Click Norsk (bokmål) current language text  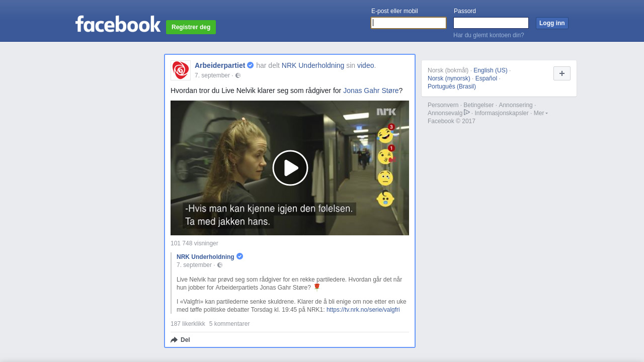pyautogui.click(x=448, y=70)
